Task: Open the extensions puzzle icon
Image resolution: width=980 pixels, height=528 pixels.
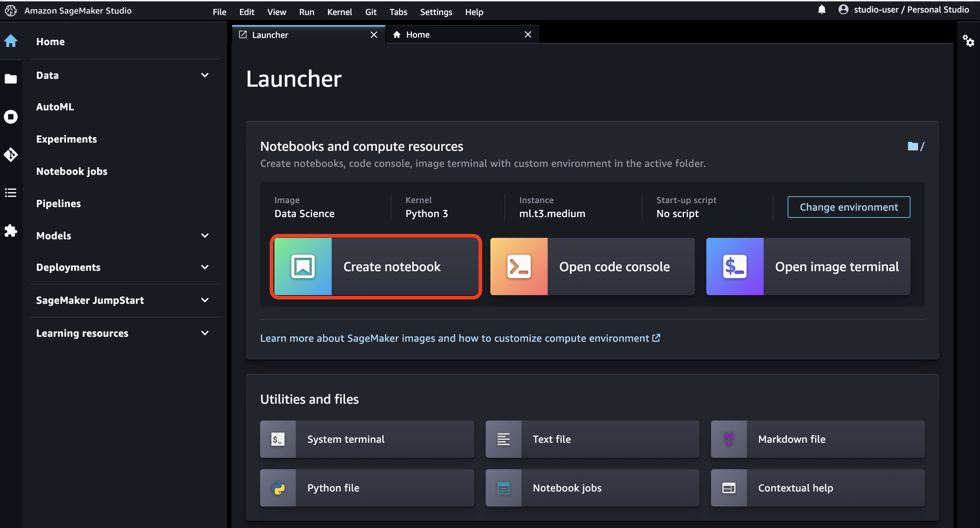Action: 11,231
